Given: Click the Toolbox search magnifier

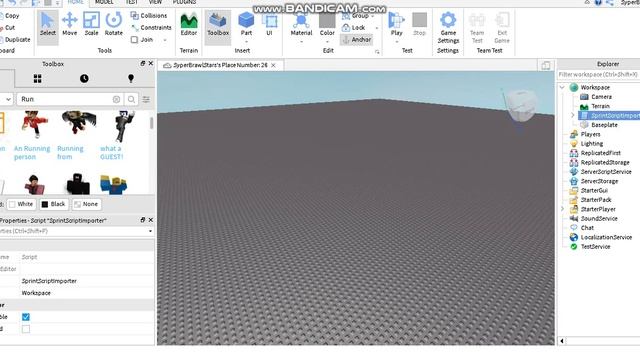Looking at the screenshot, I should (131, 99).
